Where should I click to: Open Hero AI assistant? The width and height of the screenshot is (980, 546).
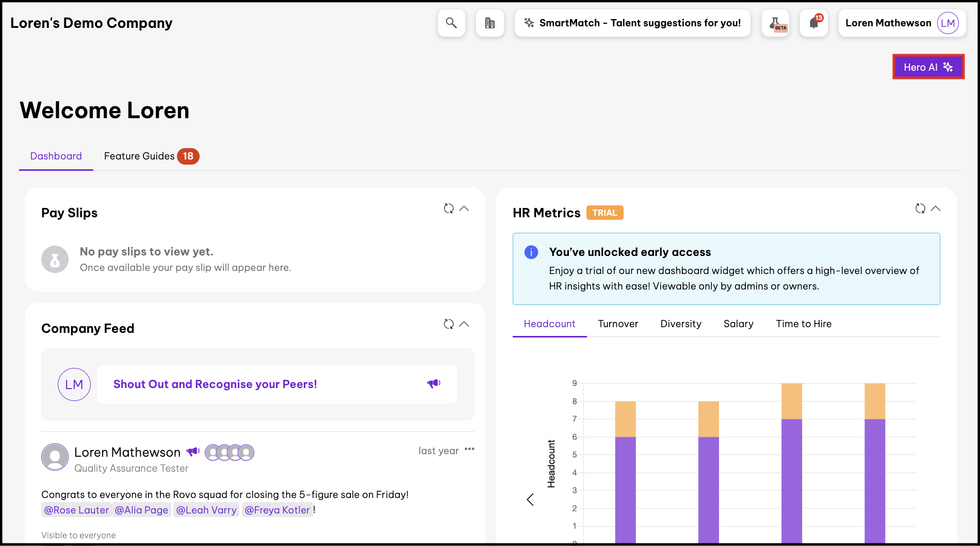click(x=928, y=67)
